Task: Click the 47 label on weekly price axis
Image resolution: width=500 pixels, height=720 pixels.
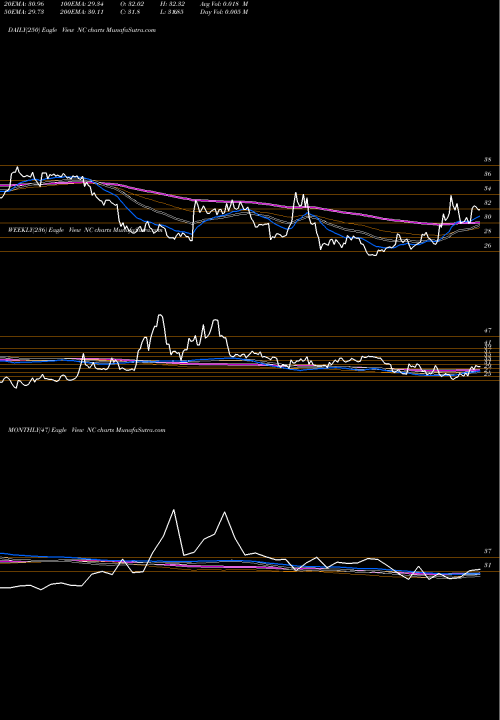Action: 487,331
